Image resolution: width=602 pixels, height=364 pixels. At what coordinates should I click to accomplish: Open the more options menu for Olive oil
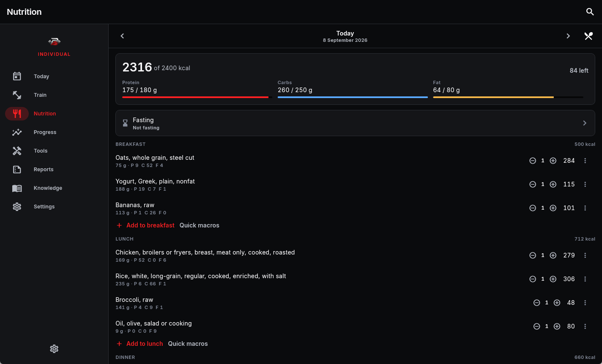coord(585,326)
